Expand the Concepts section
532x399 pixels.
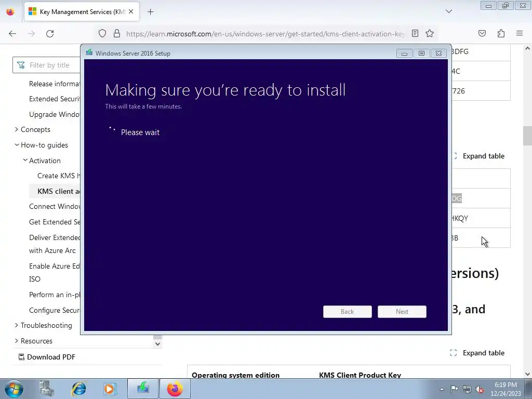point(17,129)
